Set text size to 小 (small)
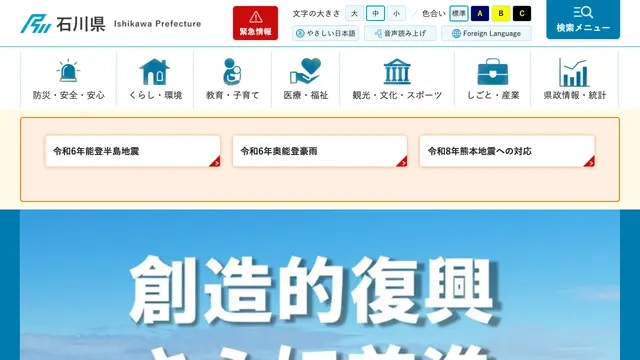Image resolution: width=640 pixels, height=360 pixels. pyautogui.click(x=396, y=13)
